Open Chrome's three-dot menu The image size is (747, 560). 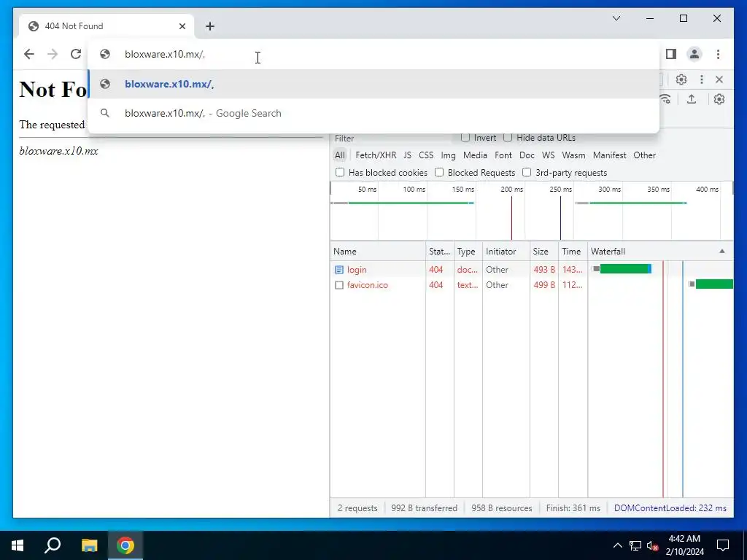pos(718,54)
